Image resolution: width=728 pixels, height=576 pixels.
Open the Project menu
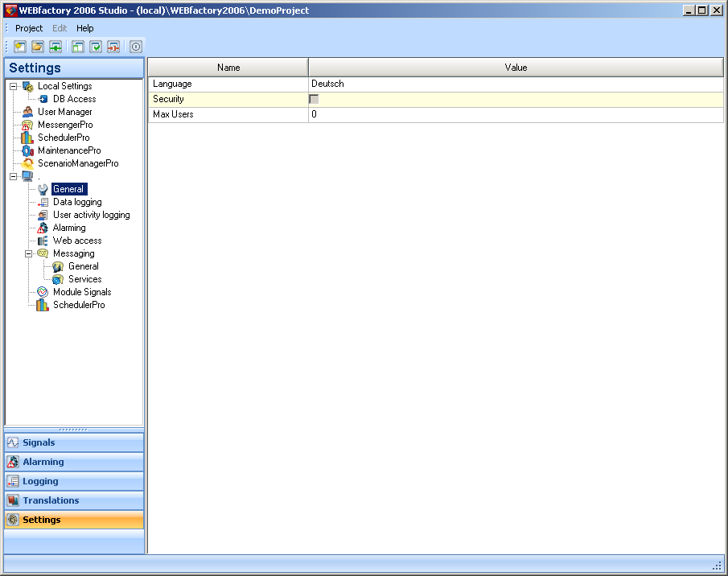click(29, 28)
